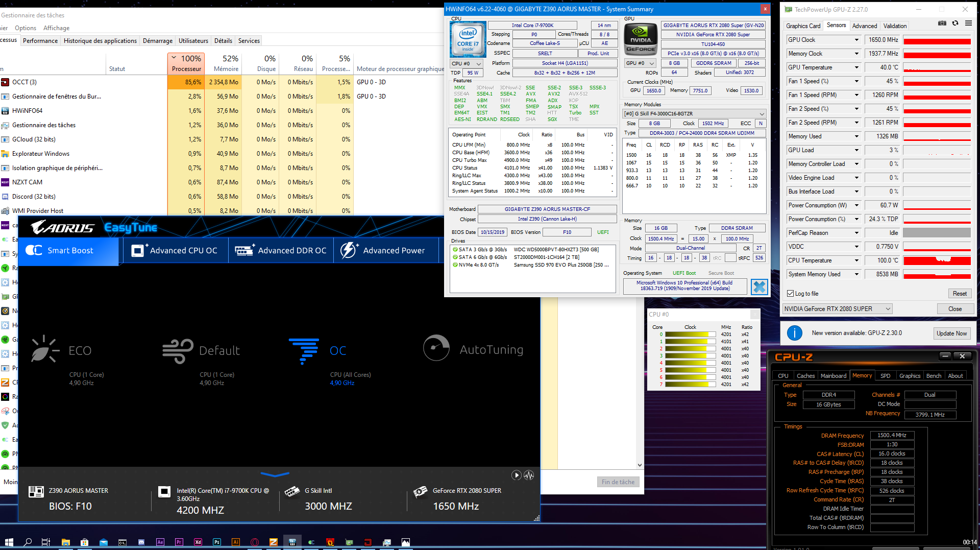Open GPU-Z hamburger menu icon
This screenshot has width=980, height=550.
coord(968,23)
